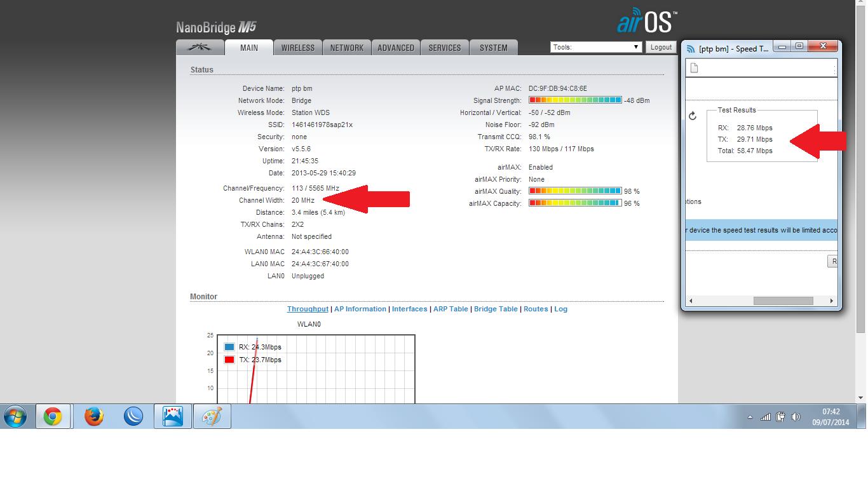Click the main page scroll down arrow
This screenshot has width=868, height=488.
click(x=861, y=398)
